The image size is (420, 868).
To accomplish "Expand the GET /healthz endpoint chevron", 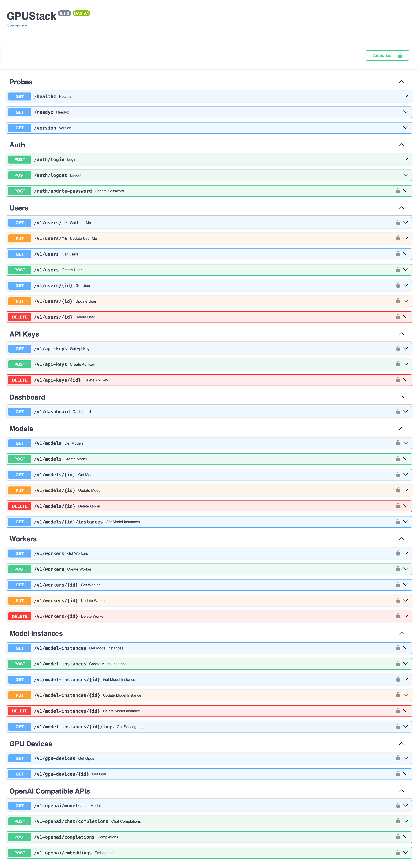I will [x=406, y=96].
